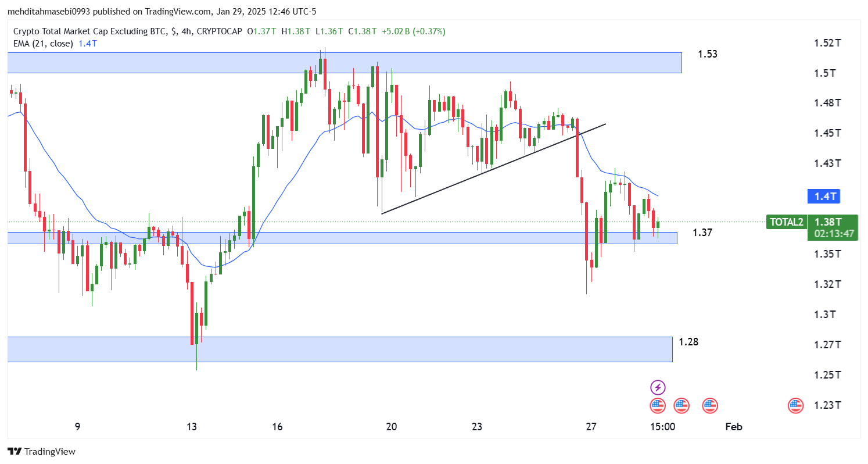The height and width of the screenshot is (464, 868).
Task: Click the 27 date label on time axis
Action: (x=591, y=427)
